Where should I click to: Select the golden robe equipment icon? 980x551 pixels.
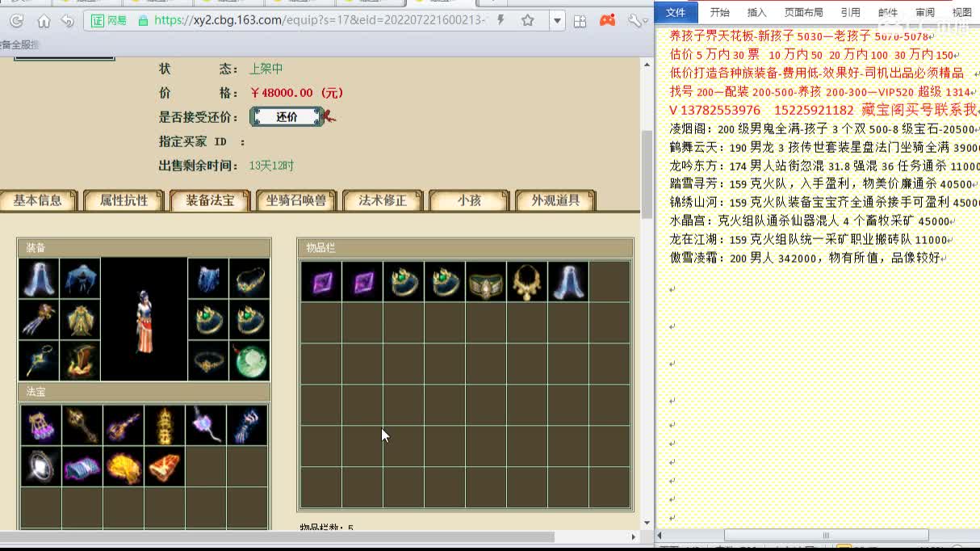click(x=80, y=320)
